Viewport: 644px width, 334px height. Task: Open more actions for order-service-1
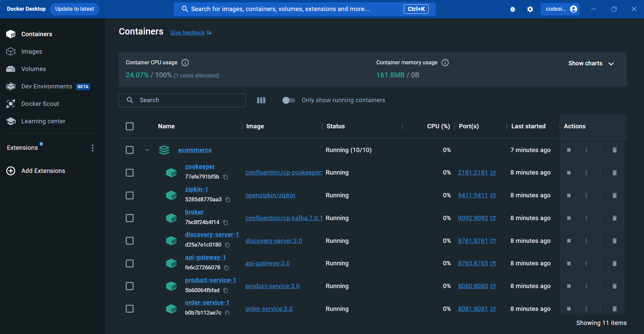tap(586, 309)
